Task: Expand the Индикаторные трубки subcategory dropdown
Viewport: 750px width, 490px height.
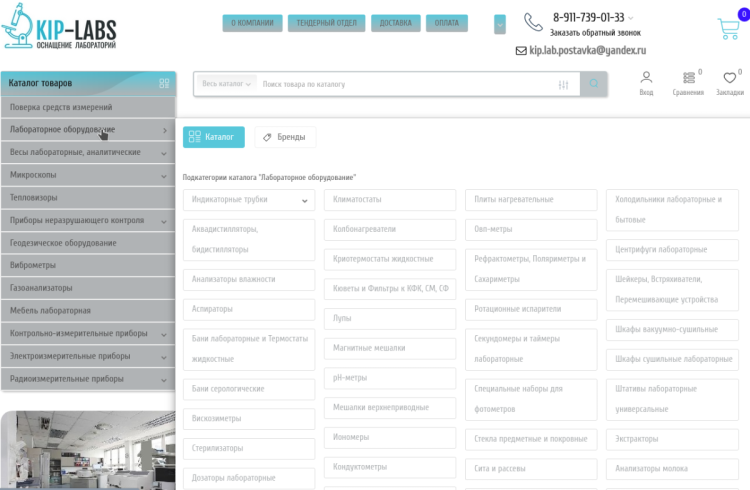Action: [304, 200]
